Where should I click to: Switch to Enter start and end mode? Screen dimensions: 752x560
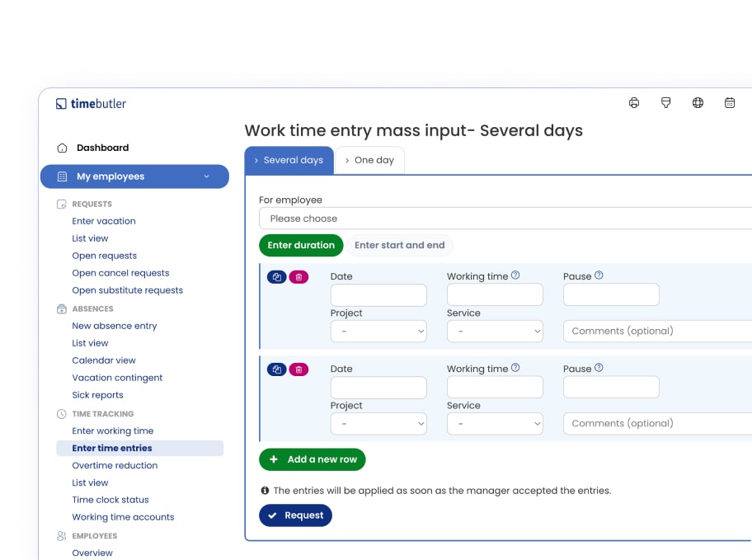coord(399,245)
